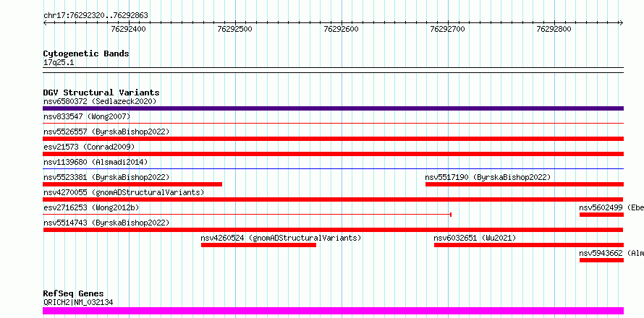Image resolution: width=644 pixels, height=318 pixels.
Task: Open the nsv5514743 (ByrskaBishop2022) label
Action: [x=106, y=223]
